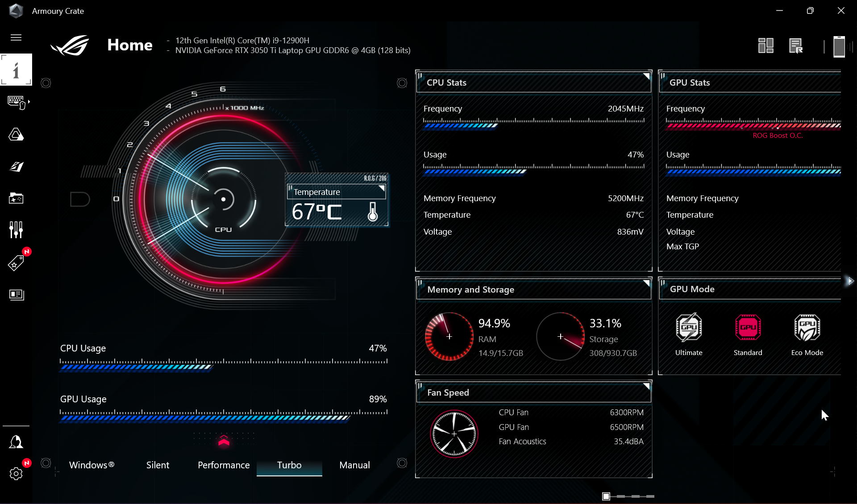
Task: Click CPU Stats Frequency bar
Action: [534, 123]
